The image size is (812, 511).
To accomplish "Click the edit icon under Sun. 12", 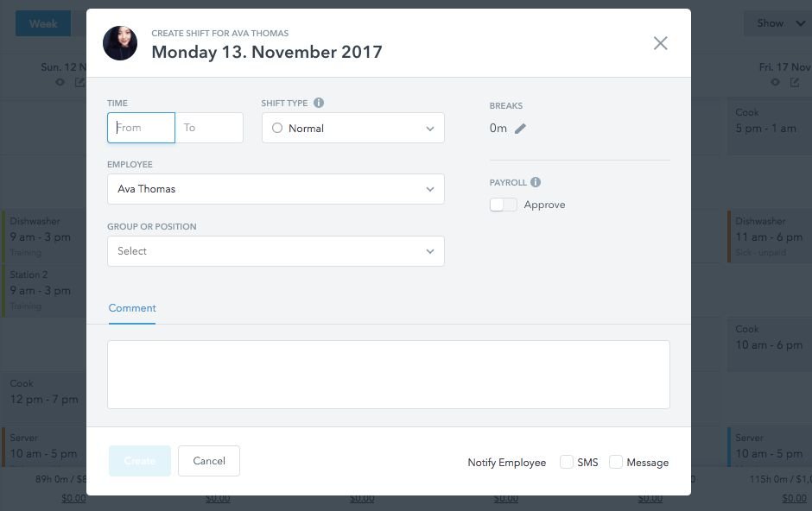I will pos(80,82).
